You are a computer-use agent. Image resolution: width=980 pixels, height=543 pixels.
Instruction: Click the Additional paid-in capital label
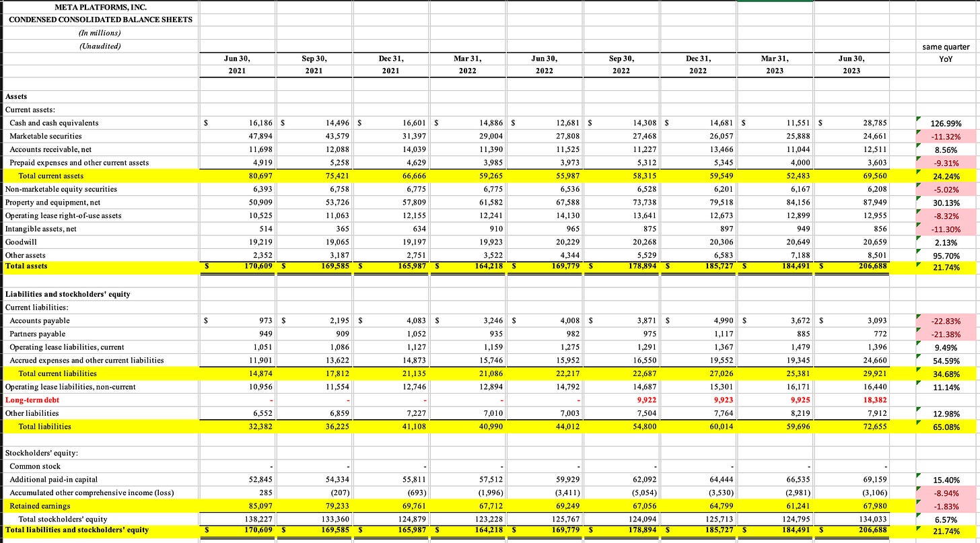pos(53,479)
